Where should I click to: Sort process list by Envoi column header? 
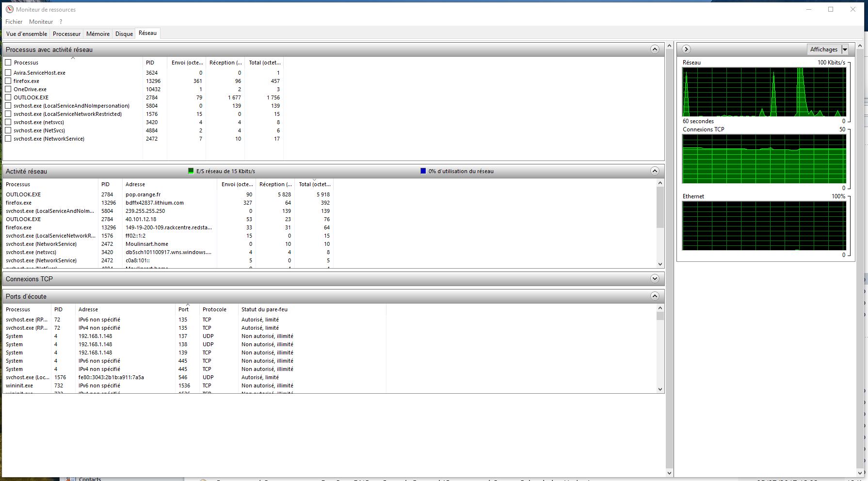coord(186,63)
